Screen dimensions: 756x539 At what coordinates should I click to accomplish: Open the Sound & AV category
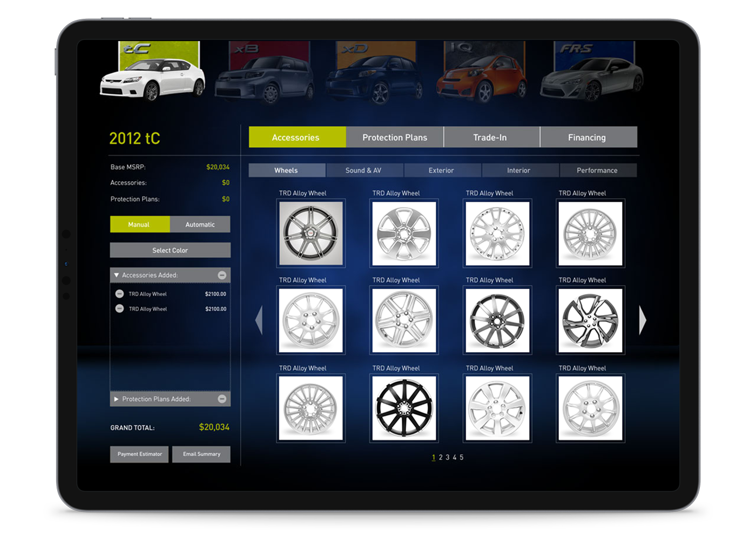[x=364, y=170]
